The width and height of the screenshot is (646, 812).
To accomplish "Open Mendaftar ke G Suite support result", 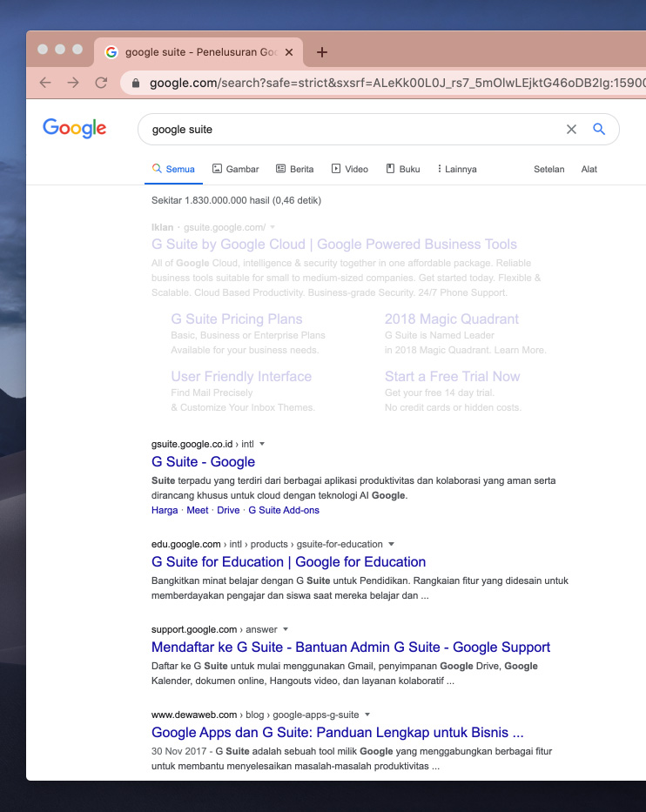I will [351, 647].
